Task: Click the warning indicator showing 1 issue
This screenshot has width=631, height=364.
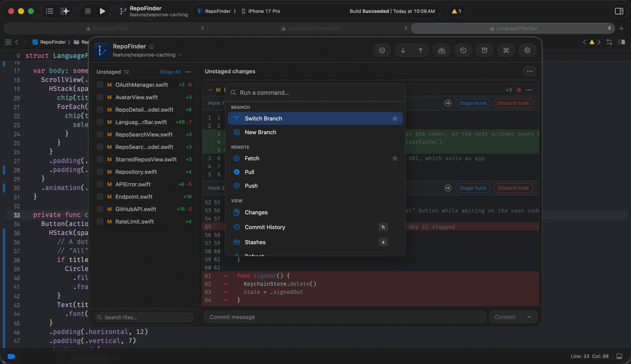Action: [456, 11]
